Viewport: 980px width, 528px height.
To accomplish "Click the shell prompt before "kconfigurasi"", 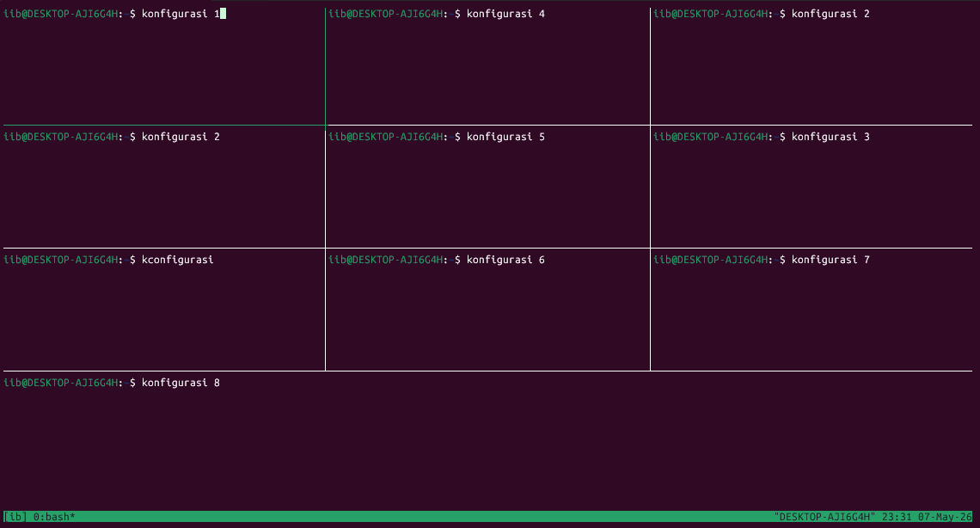I will 70,260.
